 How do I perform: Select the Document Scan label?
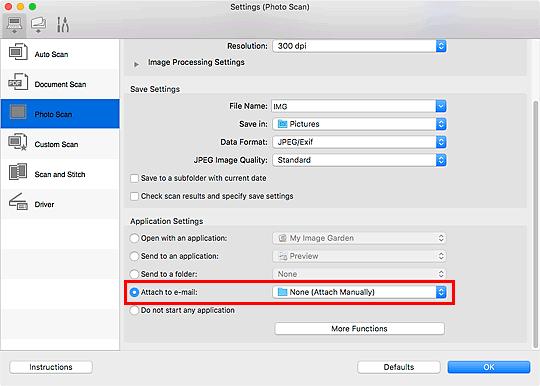(60, 84)
